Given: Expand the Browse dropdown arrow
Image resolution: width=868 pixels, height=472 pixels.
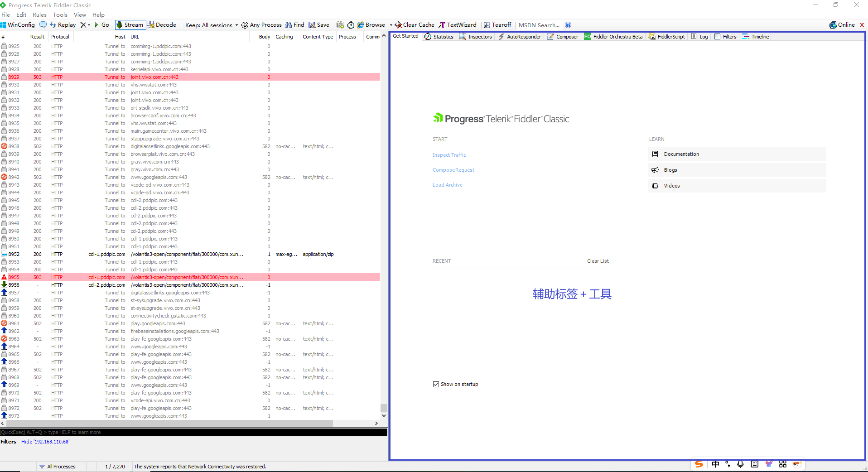Looking at the screenshot, I should pos(391,25).
